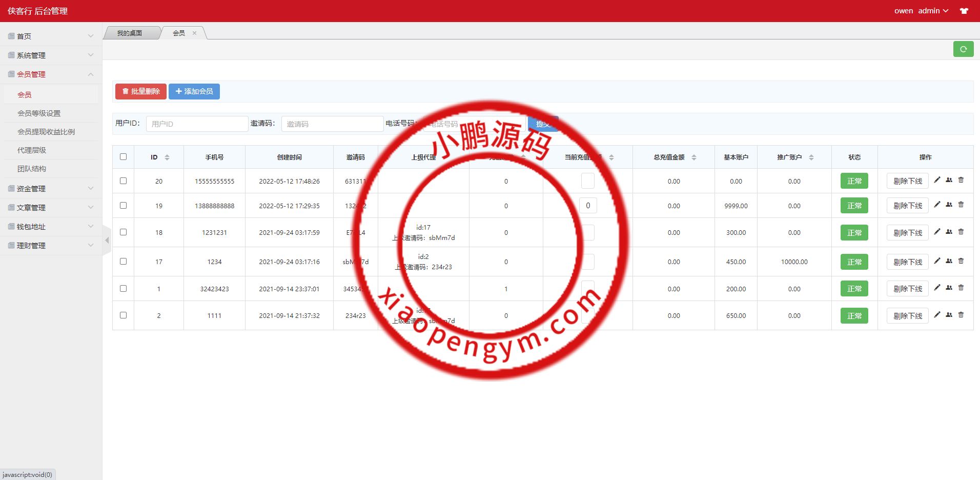
Task: Select 代理层级 in the sidebar menu
Action: (x=32, y=150)
